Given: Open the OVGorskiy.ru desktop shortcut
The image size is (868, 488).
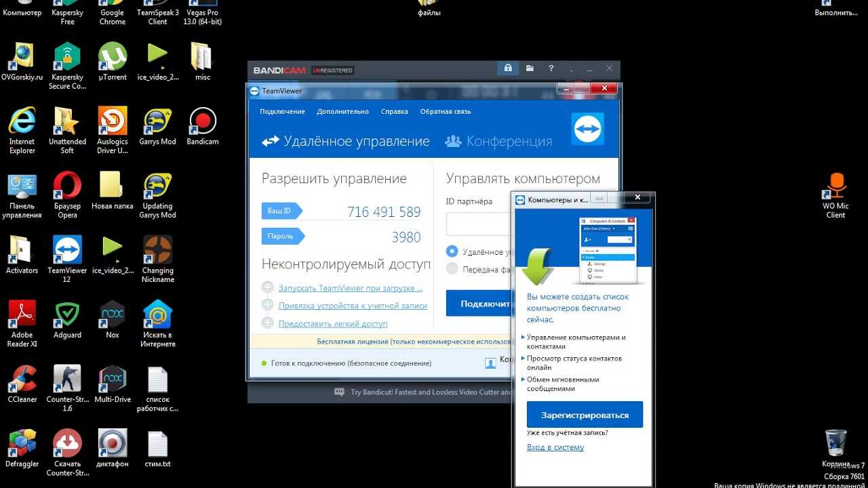Looking at the screenshot, I should [22, 62].
